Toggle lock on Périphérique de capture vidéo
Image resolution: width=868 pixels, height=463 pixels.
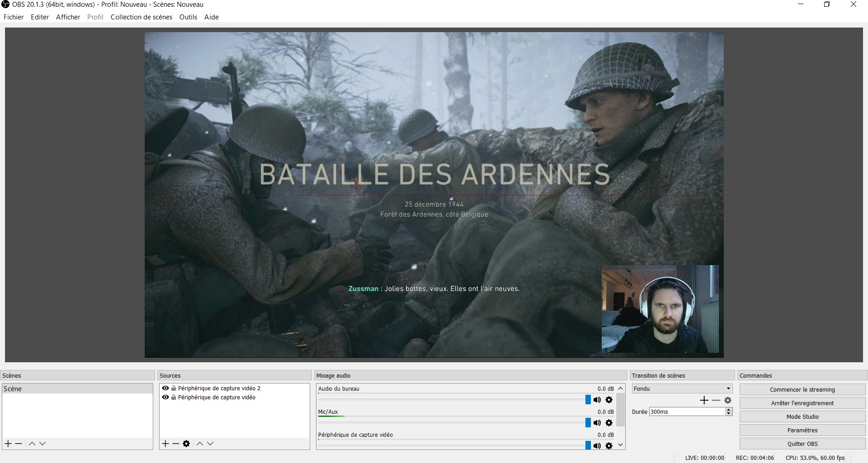[174, 397]
